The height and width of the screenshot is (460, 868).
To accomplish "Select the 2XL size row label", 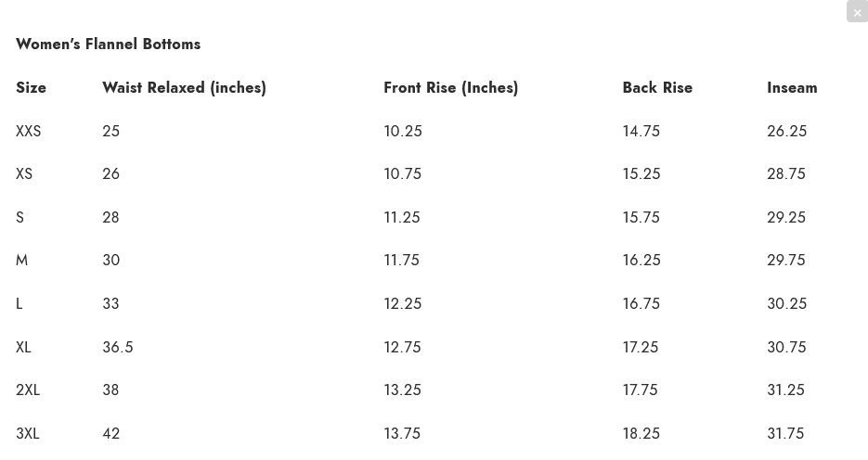I will [28, 390].
